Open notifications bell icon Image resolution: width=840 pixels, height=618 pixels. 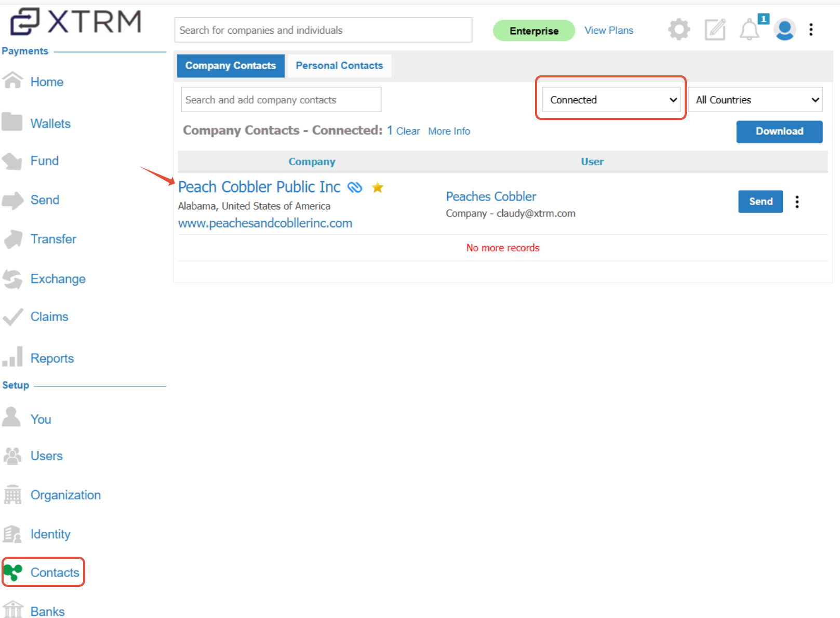click(x=749, y=30)
